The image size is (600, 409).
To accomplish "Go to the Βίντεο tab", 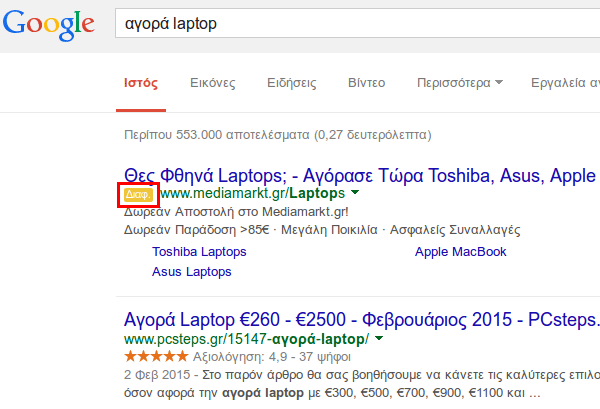I will [366, 83].
